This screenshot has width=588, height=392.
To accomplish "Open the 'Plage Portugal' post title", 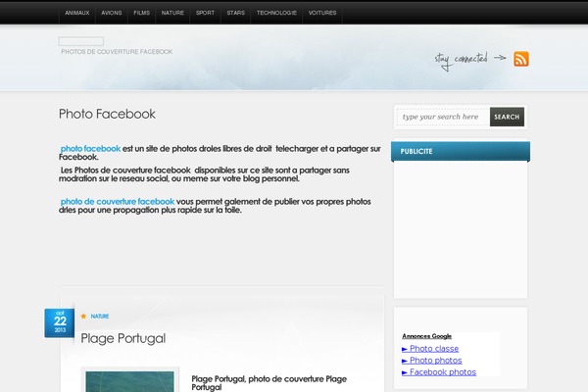I will (123, 338).
